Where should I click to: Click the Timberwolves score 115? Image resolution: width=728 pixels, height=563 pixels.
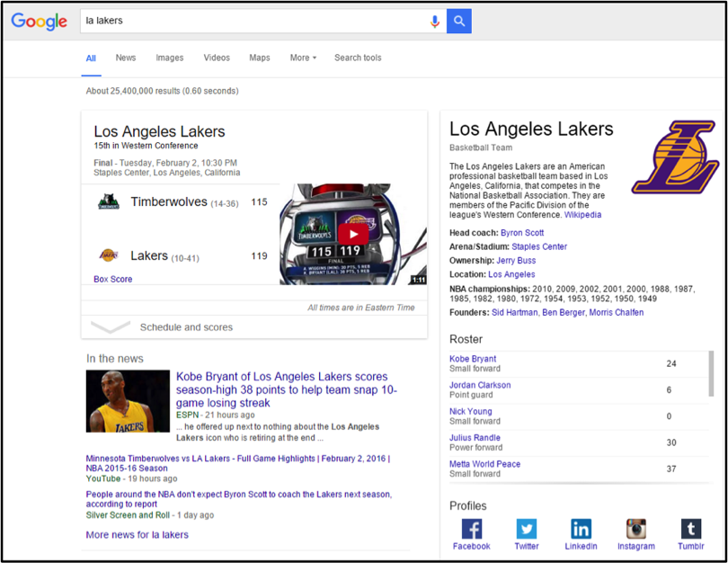(x=259, y=202)
